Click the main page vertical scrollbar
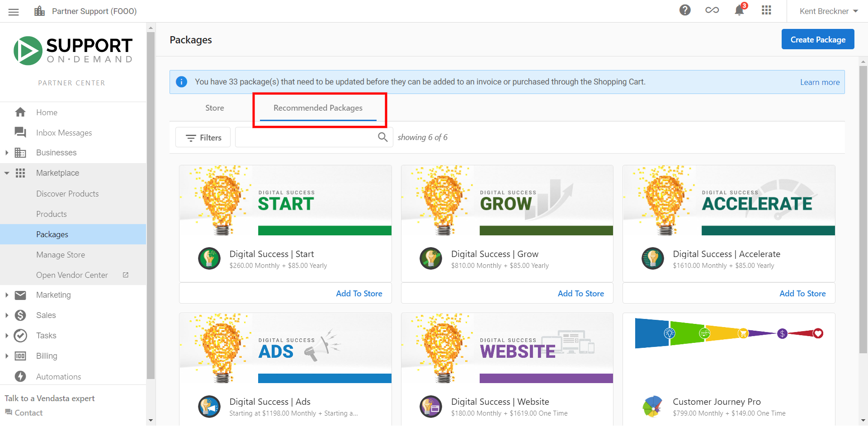This screenshot has height=426, width=868. pos(863,209)
